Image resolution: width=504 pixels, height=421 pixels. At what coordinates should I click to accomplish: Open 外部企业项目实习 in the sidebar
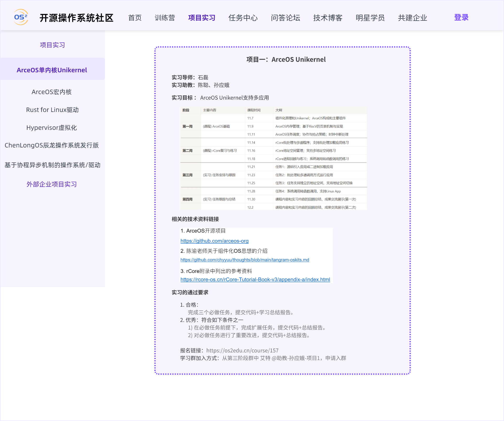[x=52, y=184]
